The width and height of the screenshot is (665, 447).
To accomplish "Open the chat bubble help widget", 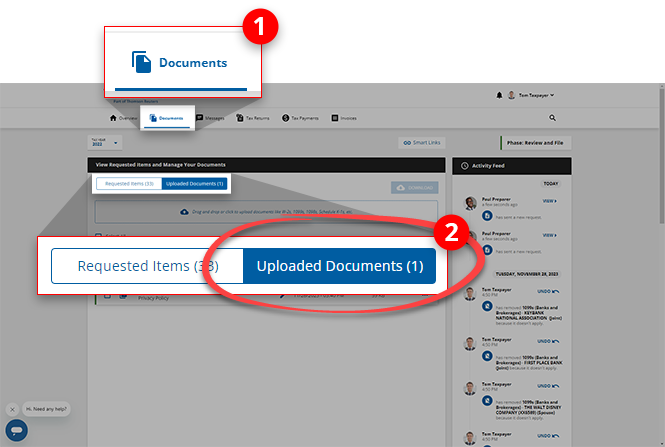I will pos(17,430).
